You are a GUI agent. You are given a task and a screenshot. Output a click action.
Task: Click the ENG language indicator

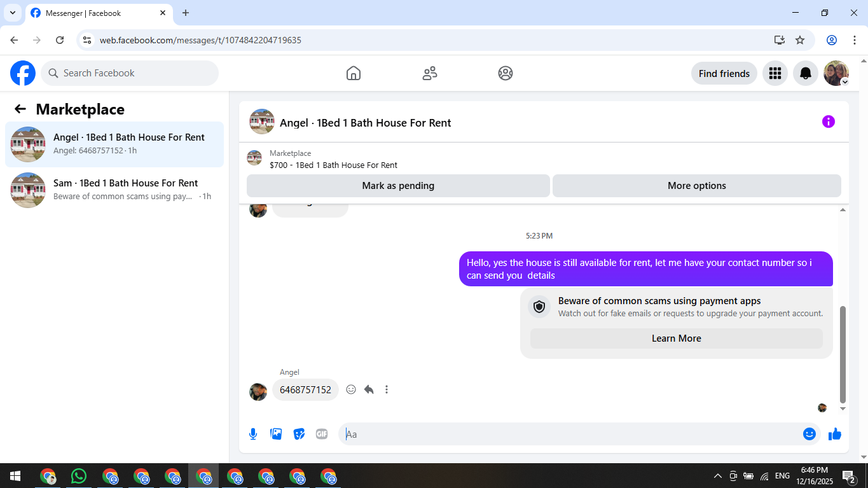click(x=782, y=476)
